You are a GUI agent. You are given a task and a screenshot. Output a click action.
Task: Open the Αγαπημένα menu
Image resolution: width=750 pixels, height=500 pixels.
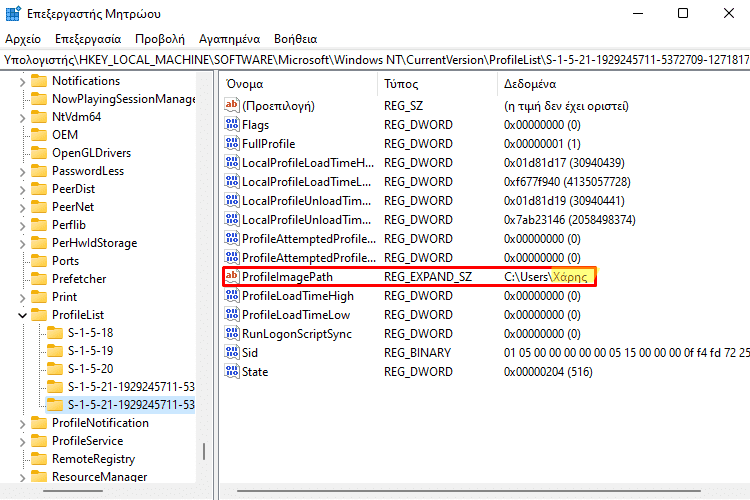click(230, 39)
